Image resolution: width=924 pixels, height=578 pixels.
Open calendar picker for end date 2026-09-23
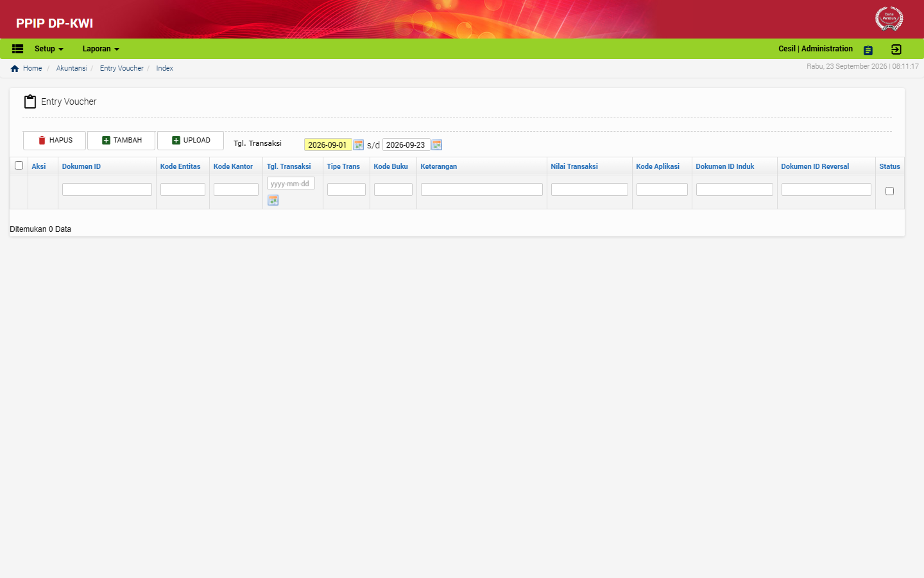click(437, 145)
